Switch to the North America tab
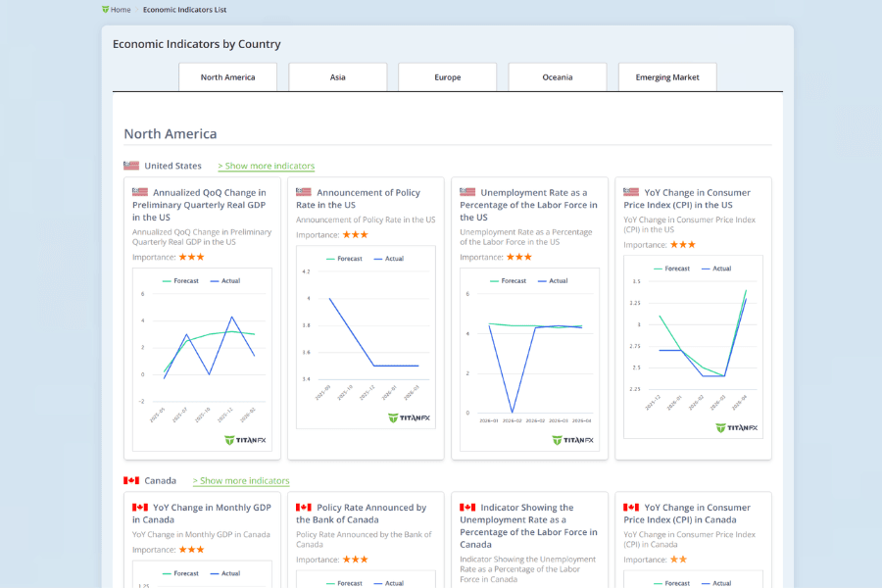This screenshot has height=588, width=882. 227,77
